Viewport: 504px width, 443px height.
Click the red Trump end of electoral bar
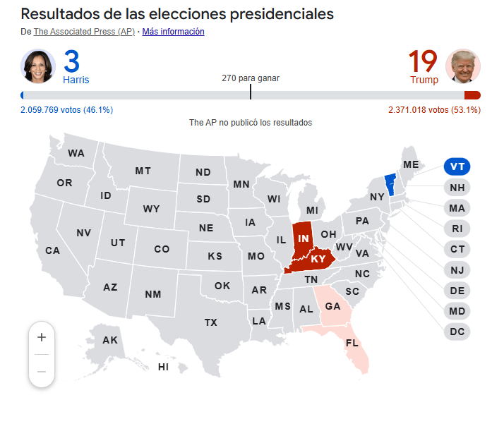[472, 95]
